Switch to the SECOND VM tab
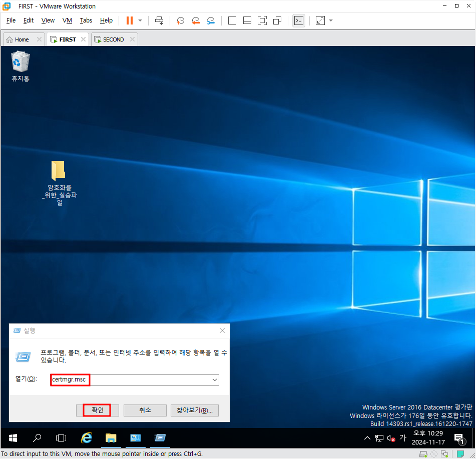 (x=113, y=39)
